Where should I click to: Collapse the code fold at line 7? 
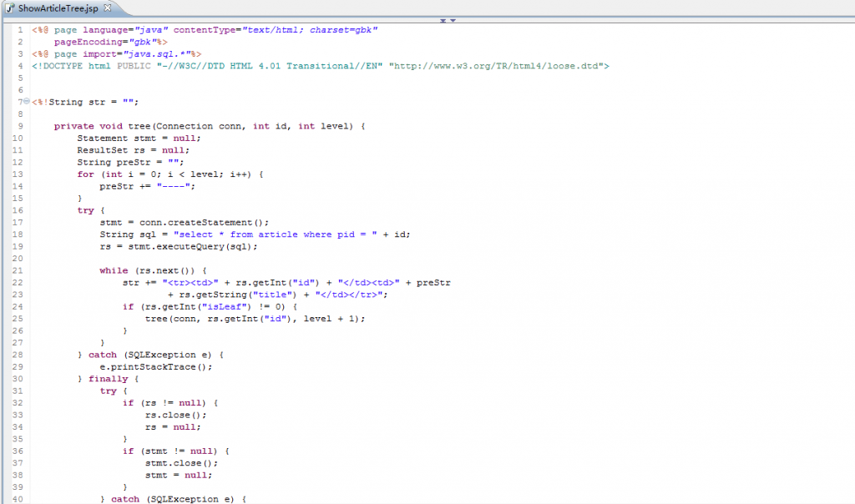26,101
